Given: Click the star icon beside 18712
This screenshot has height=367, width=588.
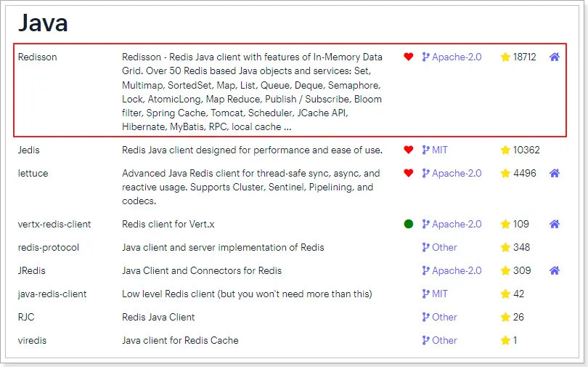Looking at the screenshot, I should 505,57.
